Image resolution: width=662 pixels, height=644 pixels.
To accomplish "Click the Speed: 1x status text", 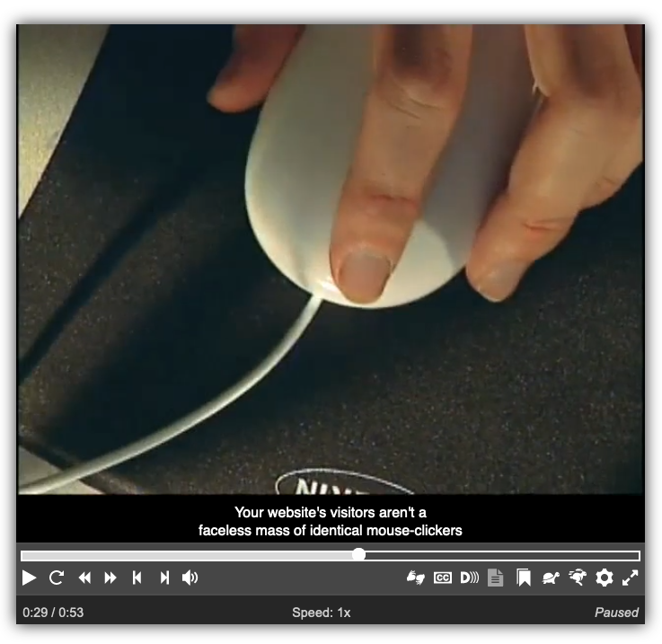I will pyautogui.click(x=322, y=613).
